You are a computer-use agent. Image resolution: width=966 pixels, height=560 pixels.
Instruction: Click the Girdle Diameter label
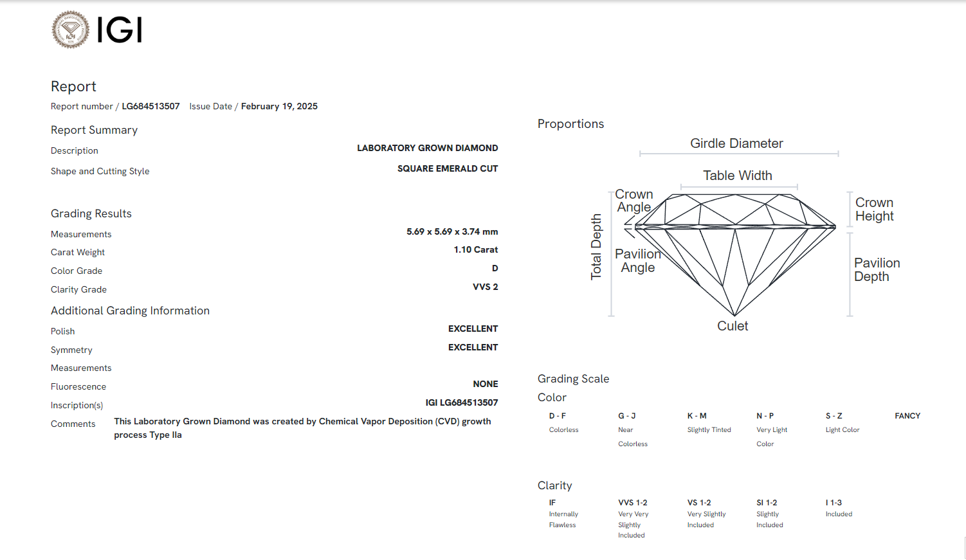[x=736, y=143]
